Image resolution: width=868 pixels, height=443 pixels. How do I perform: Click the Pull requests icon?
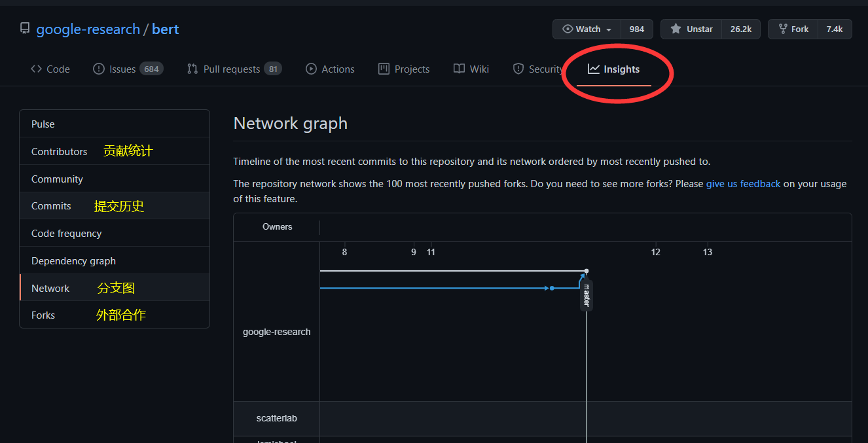pos(192,69)
